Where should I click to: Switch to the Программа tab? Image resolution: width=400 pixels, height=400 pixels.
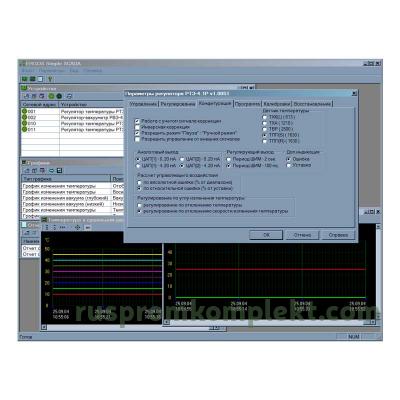(x=247, y=104)
